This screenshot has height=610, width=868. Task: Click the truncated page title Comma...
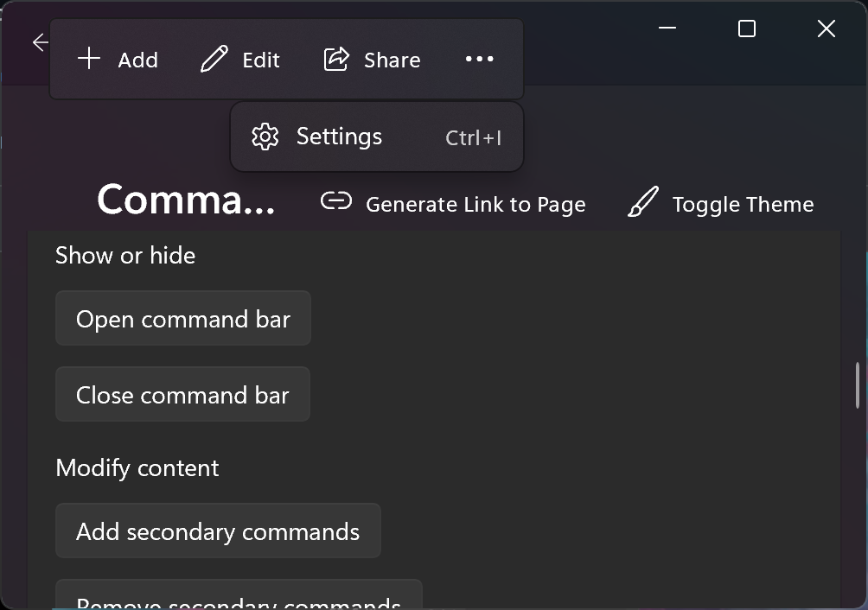pos(186,199)
